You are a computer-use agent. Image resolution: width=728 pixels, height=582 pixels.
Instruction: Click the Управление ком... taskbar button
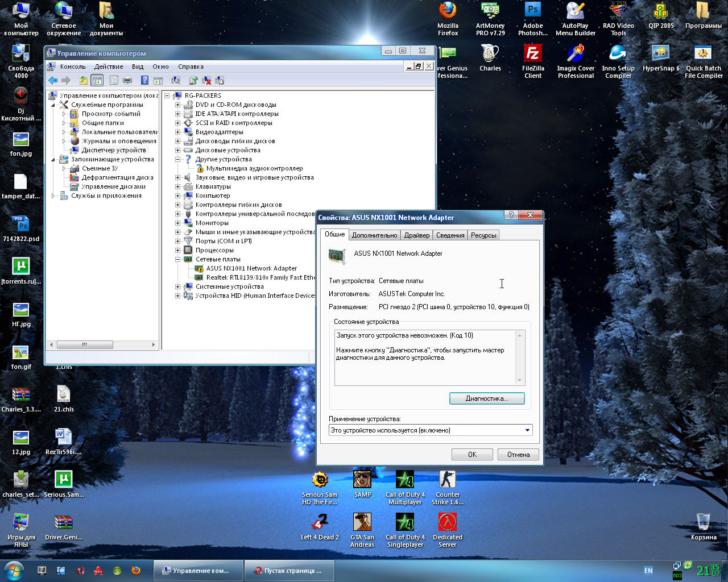point(197,571)
